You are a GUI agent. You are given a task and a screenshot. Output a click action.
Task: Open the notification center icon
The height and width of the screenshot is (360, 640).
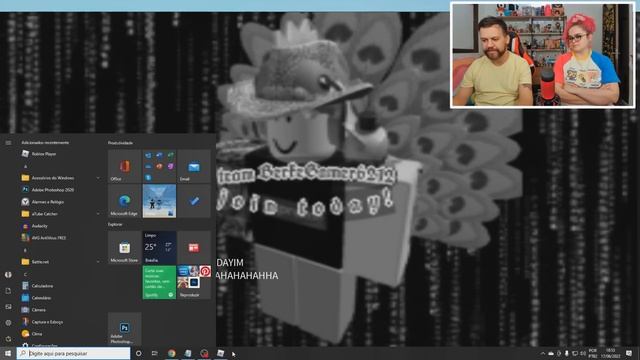click(x=629, y=353)
